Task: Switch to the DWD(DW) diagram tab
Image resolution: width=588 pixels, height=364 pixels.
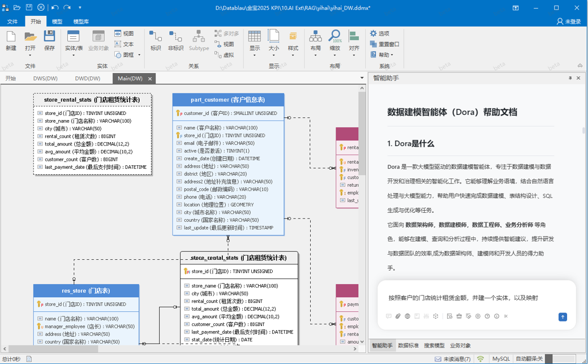Action: 88,79
